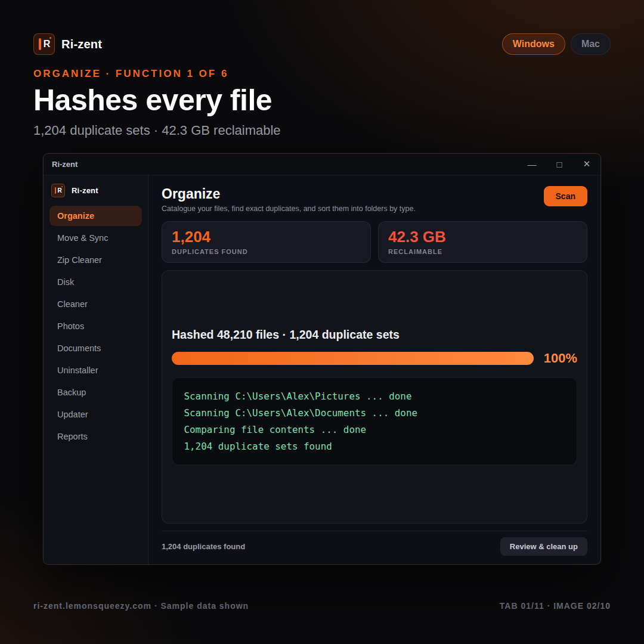Screen dimensions: 644x644
Task: Click the '1,204 duplicates found' footer status
Action: (203, 547)
